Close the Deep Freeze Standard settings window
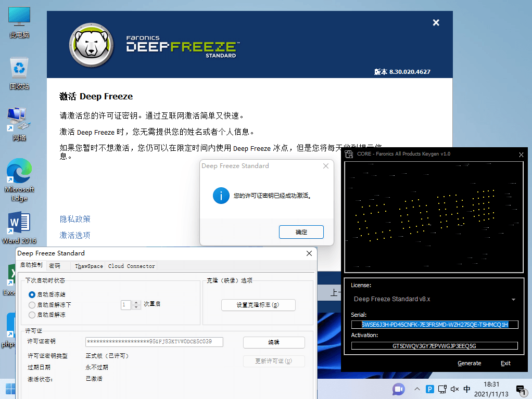532x399 pixels. tap(309, 253)
